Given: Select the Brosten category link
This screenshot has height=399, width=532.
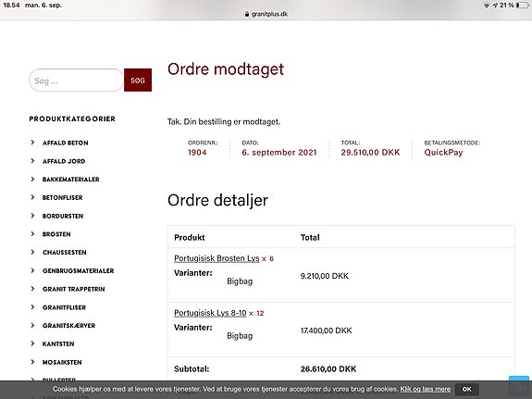Looking at the screenshot, I should [56, 234].
